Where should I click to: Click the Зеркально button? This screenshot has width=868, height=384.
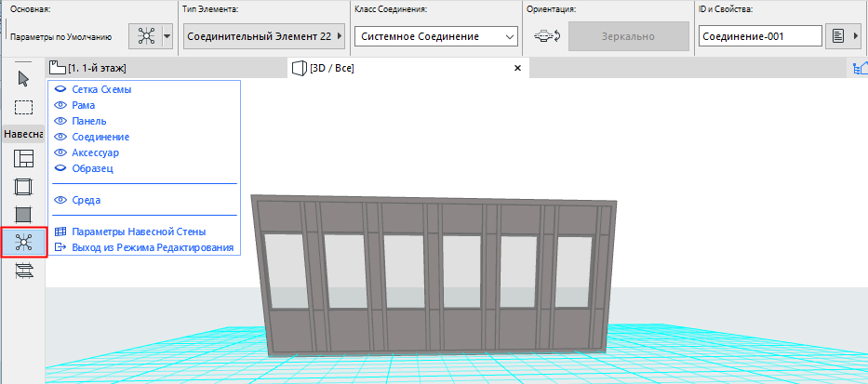[628, 36]
